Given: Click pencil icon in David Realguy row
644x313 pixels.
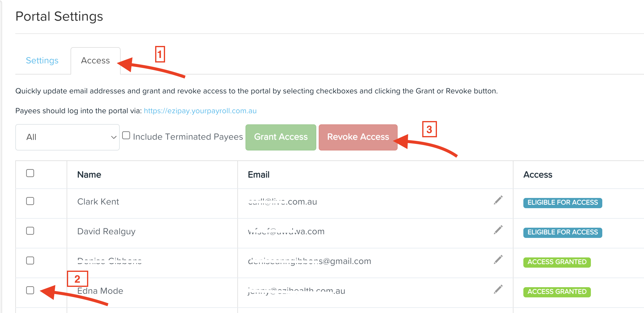Looking at the screenshot, I should [498, 230].
